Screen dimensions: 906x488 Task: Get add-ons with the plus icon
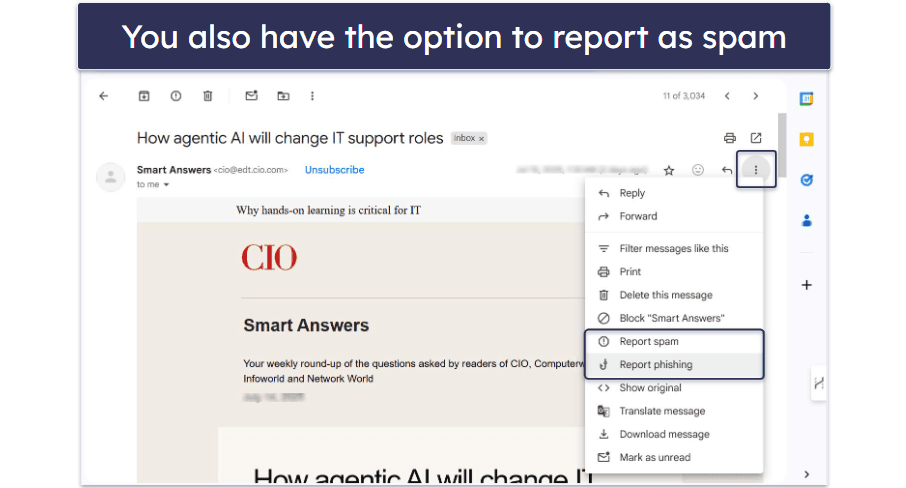[807, 285]
